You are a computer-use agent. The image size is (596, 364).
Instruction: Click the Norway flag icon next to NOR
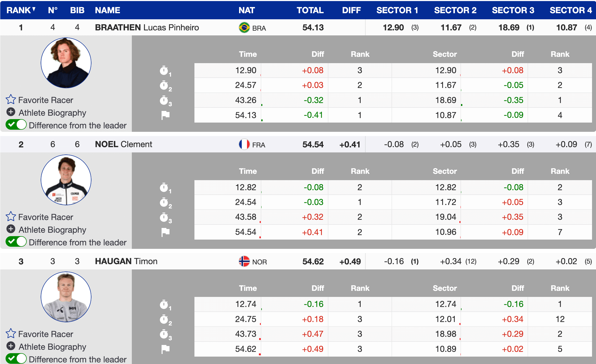244,262
